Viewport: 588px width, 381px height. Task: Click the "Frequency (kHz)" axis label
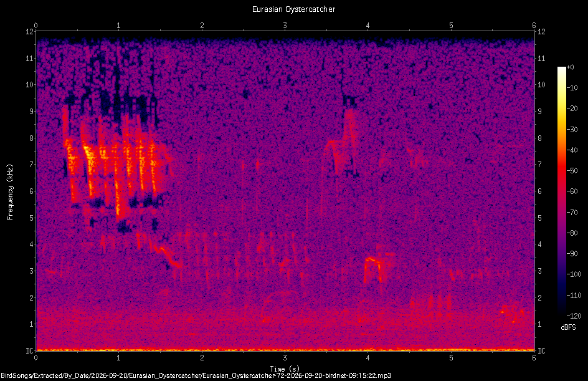pyautogui.click(x=10, y=192)
